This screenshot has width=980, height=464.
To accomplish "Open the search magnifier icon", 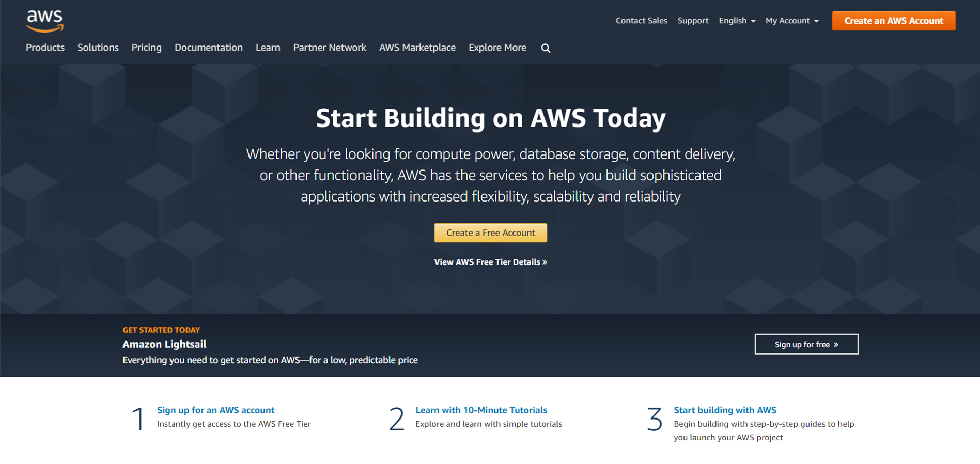I will click(546, 48).
